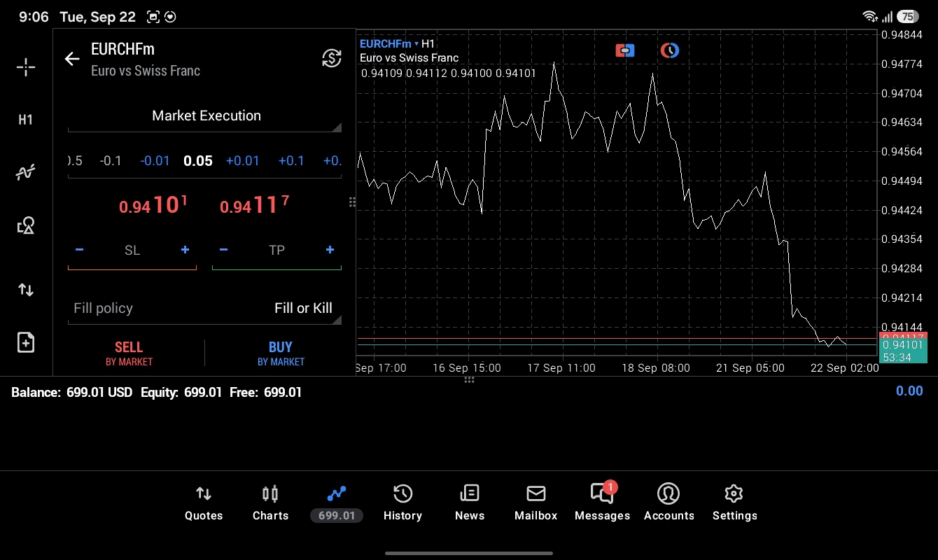Select the Trade tab showing 699.01

click(337, 504)
